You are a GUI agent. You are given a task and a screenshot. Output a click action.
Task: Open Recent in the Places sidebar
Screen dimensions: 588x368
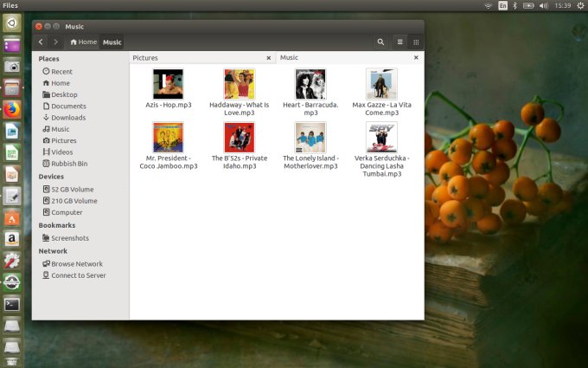(61, 72)
